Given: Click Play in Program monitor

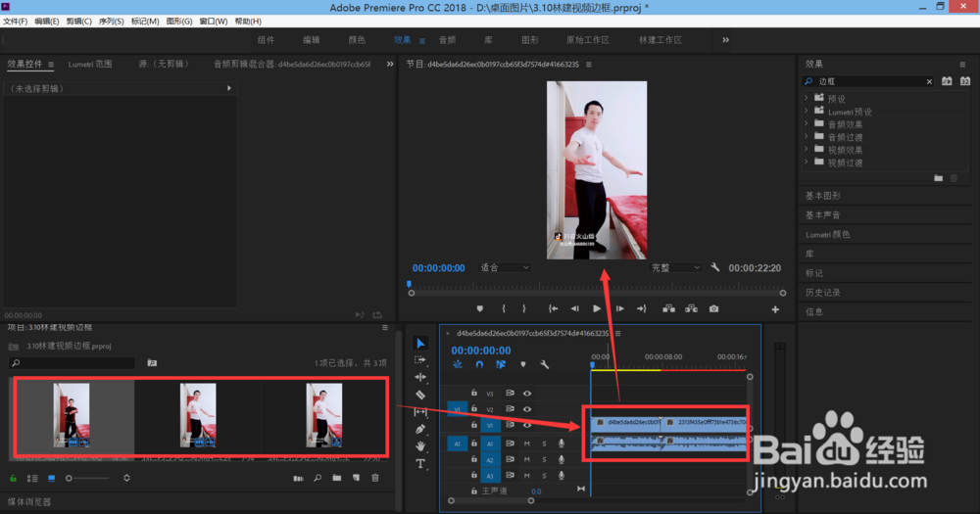Looking at the screenshot, I should [x=597, y=308].
